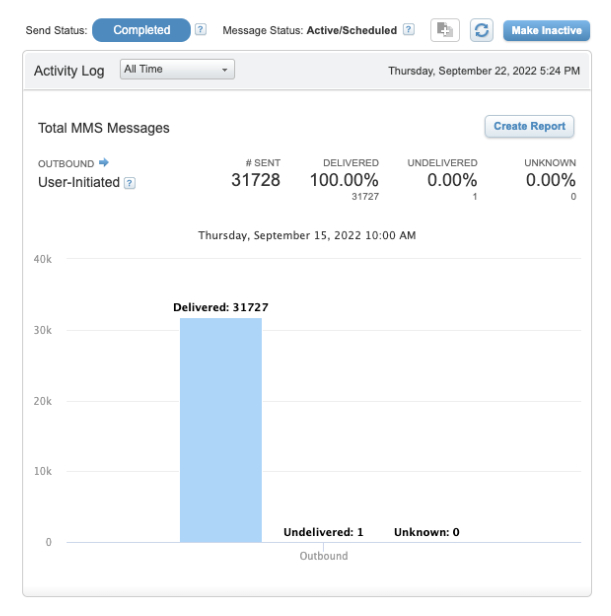
Task: Open the All Time range dropdown
Action: 176,70
